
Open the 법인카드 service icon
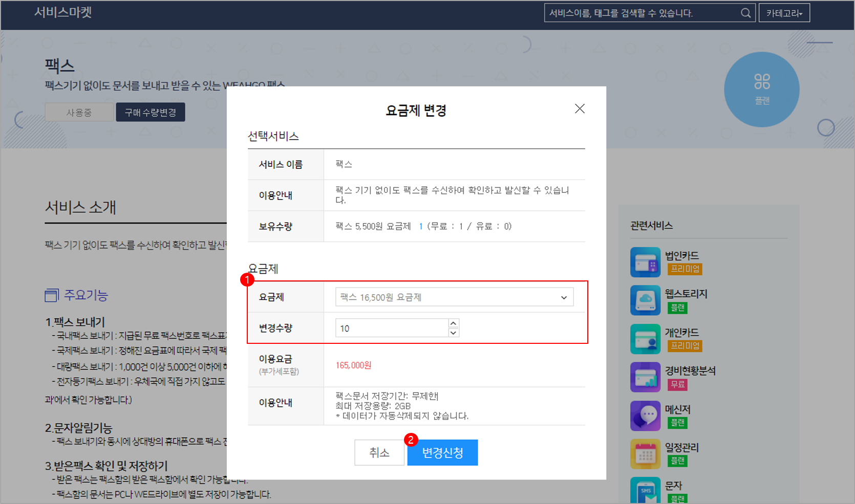tap(645, 262)
